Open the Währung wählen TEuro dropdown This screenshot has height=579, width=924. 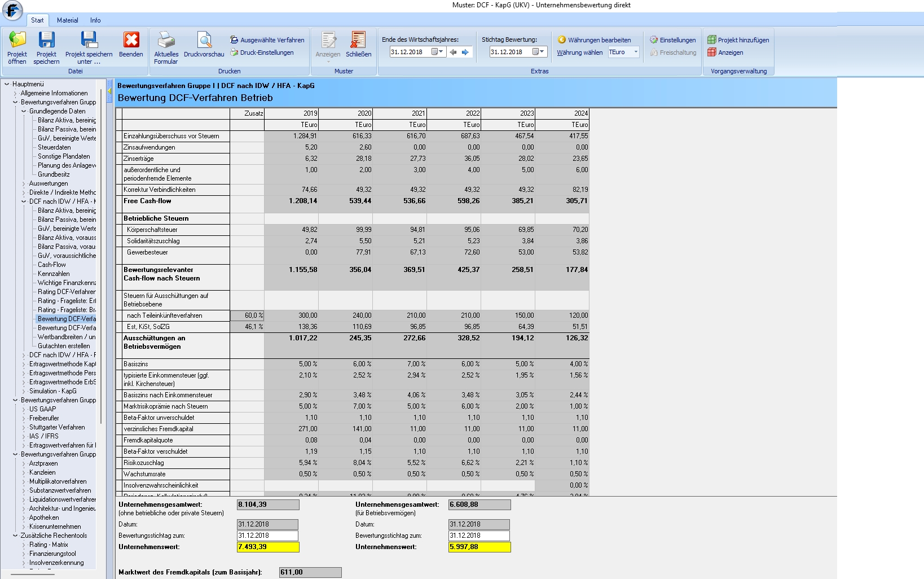636,52
